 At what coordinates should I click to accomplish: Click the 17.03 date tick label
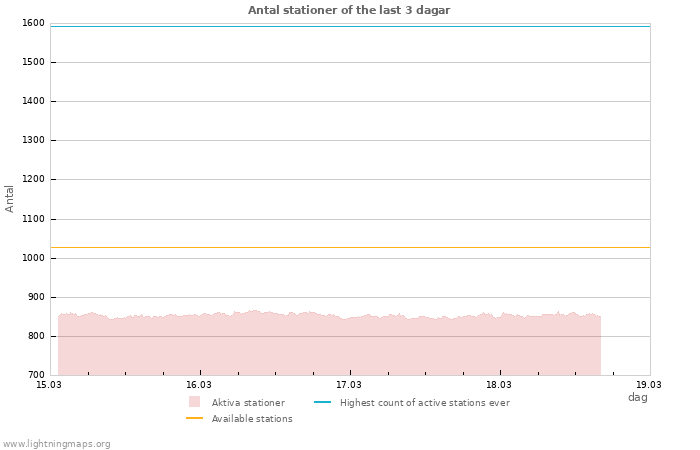coord(349,384)
